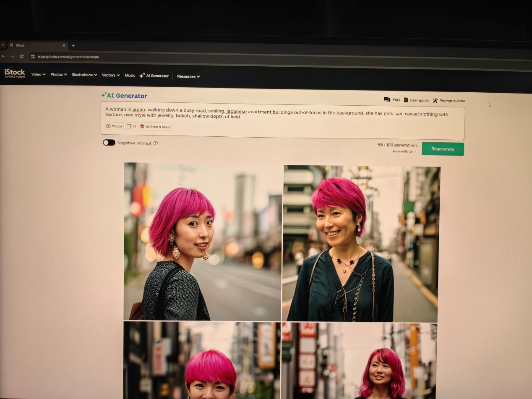Launch the Prompt builder tool

click(449, 101)
